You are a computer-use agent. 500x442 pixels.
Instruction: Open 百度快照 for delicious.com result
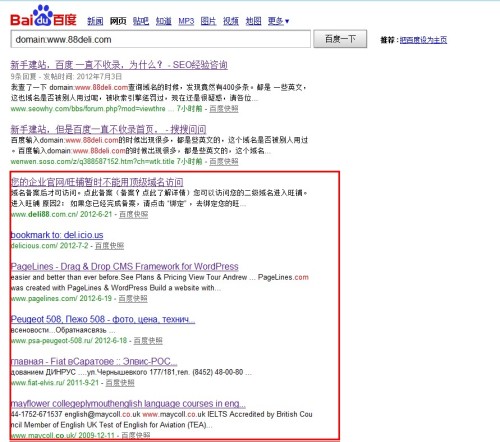(109, 246)
